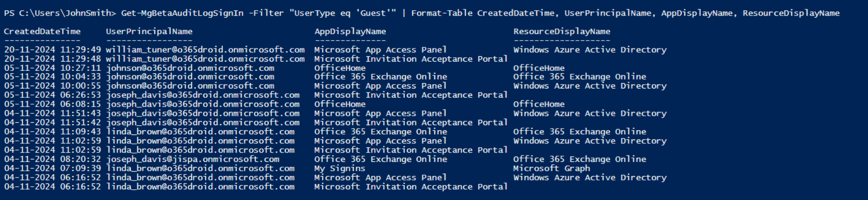This screenshot has height=200, width=868.
Task: Select the ResourceDisplayName column header
Action: (562, 32)
